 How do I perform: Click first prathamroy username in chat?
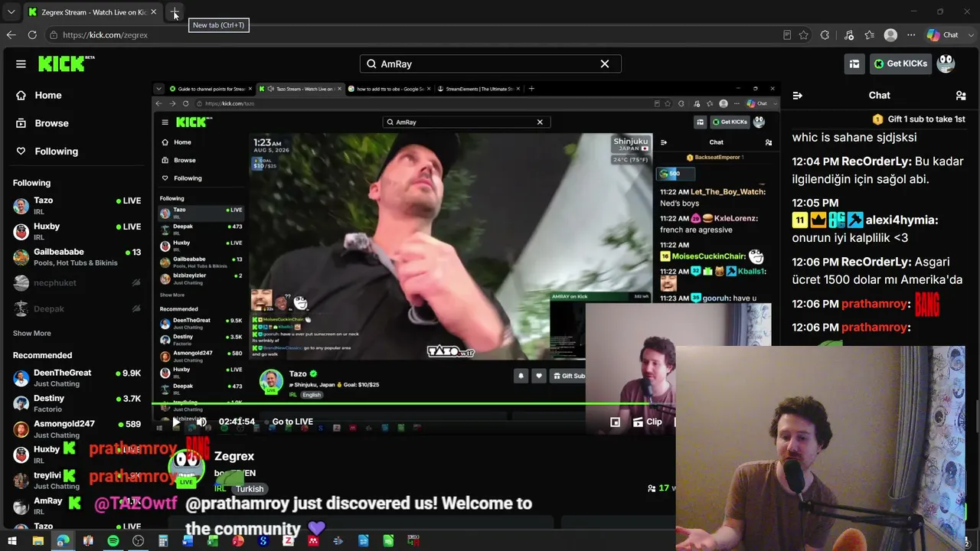click(x=874, y=305)
